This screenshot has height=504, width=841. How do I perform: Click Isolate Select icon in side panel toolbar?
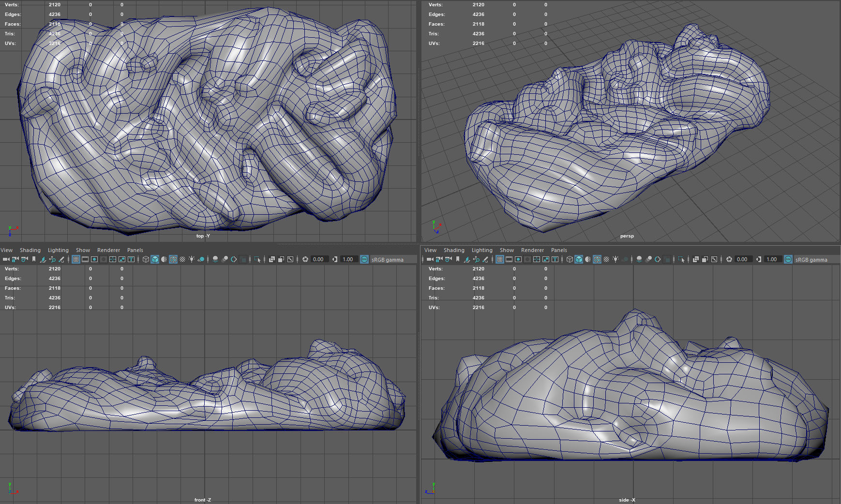tap(681, 259)
